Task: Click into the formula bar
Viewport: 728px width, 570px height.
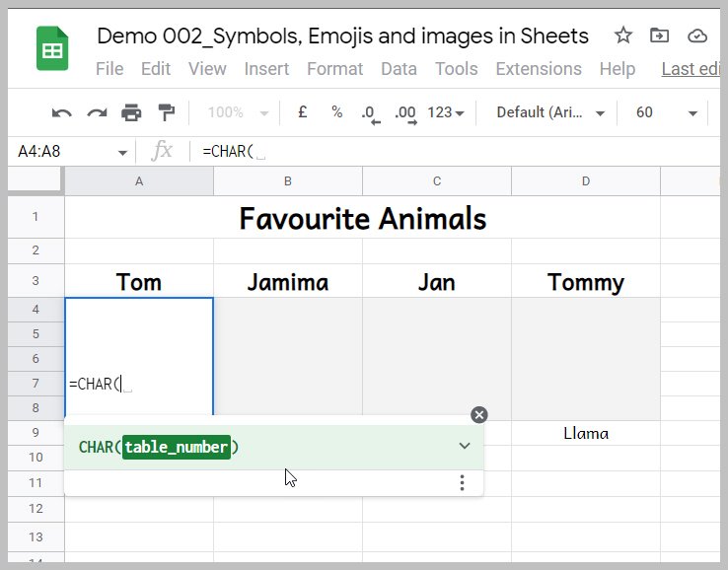Action: coord(458,151)
